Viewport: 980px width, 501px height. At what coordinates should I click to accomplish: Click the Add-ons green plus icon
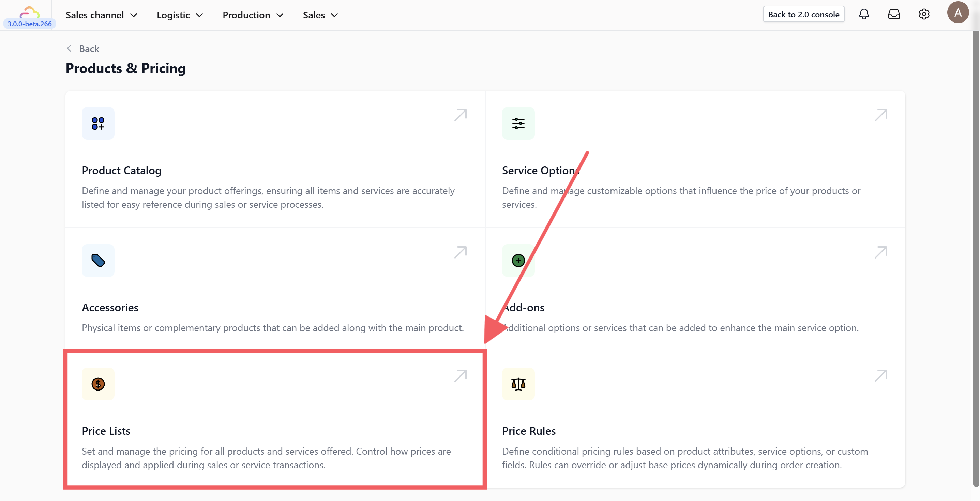518,261
